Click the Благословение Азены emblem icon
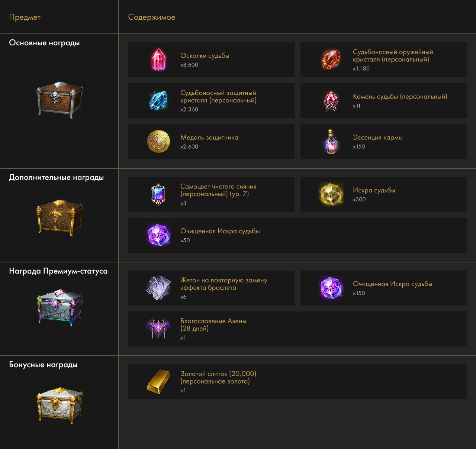476x449 pixels. [159, 329]
